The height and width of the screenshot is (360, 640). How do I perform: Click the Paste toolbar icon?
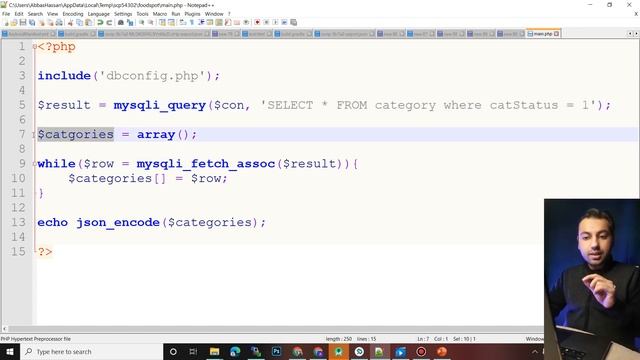pos(88,22)
